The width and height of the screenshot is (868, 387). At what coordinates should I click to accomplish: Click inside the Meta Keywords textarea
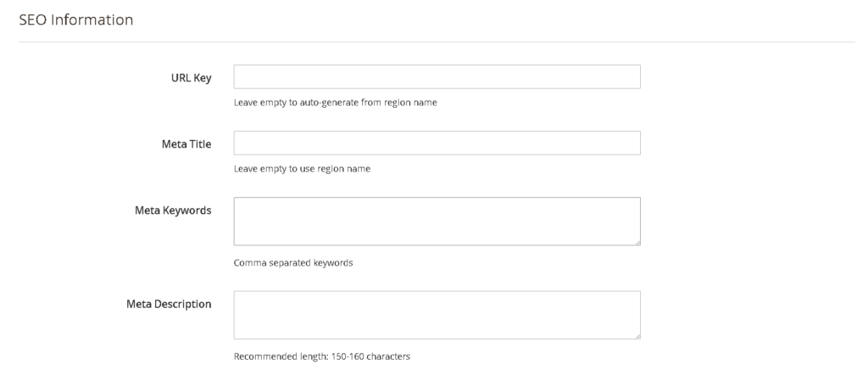(437, 221)
